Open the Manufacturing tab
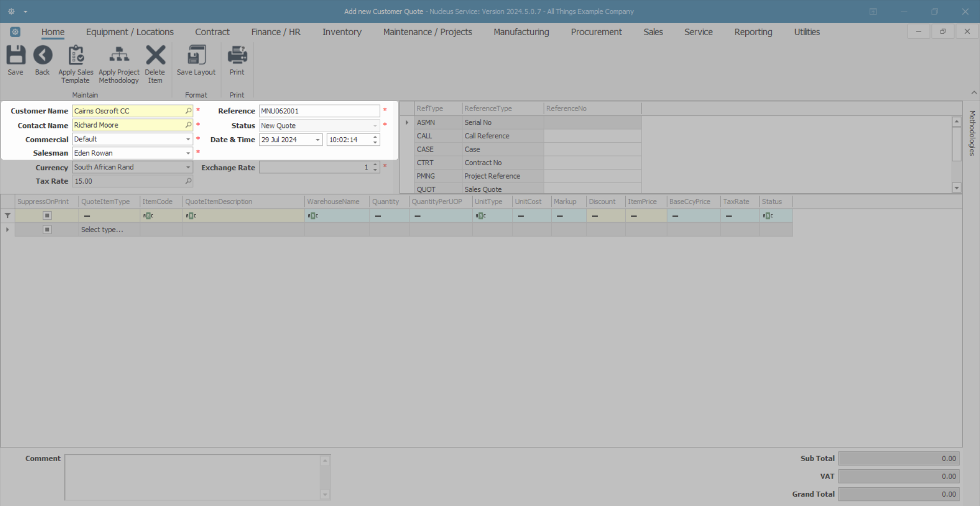 point(521,32)
